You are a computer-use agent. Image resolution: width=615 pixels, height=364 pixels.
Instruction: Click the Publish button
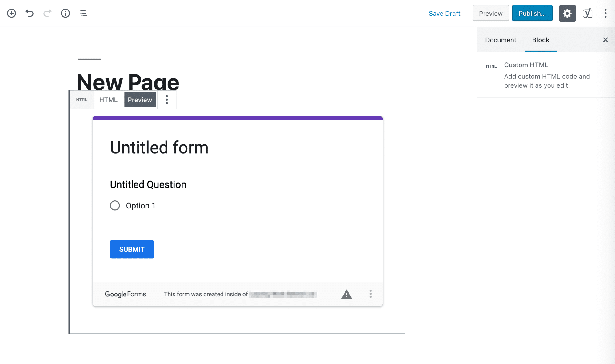(x=532, y=13)
